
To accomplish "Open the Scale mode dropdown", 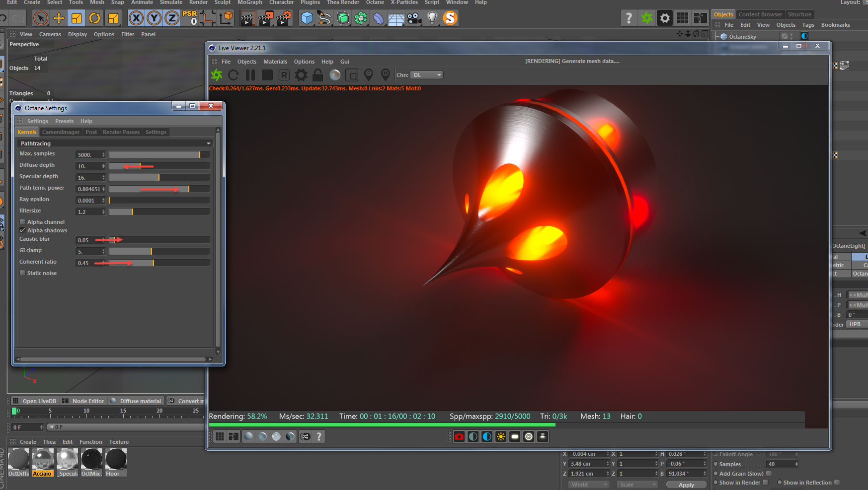I will tap(637, 485).
